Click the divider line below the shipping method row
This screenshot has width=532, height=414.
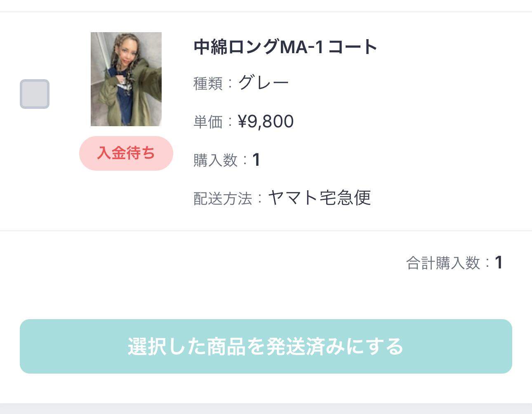(266, 231)
